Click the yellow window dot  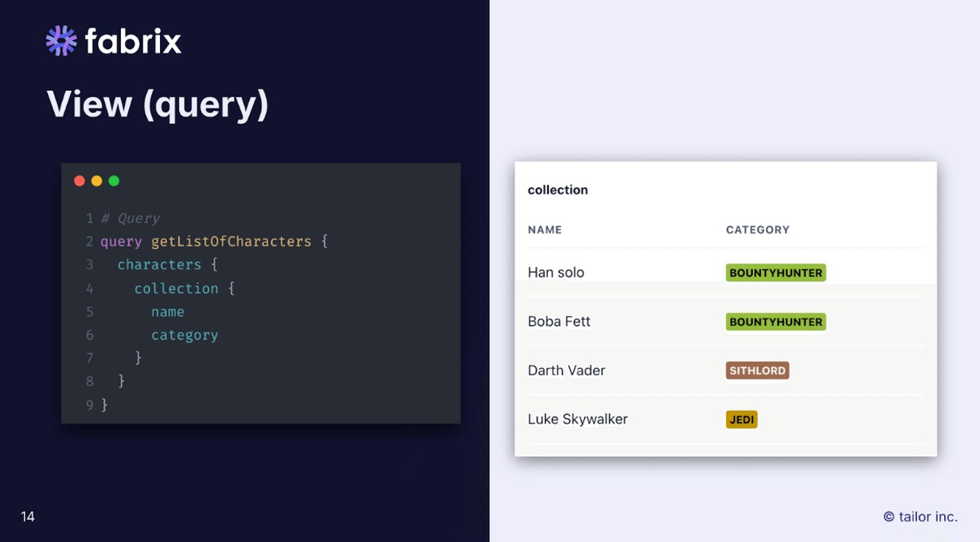pos(96,180)
